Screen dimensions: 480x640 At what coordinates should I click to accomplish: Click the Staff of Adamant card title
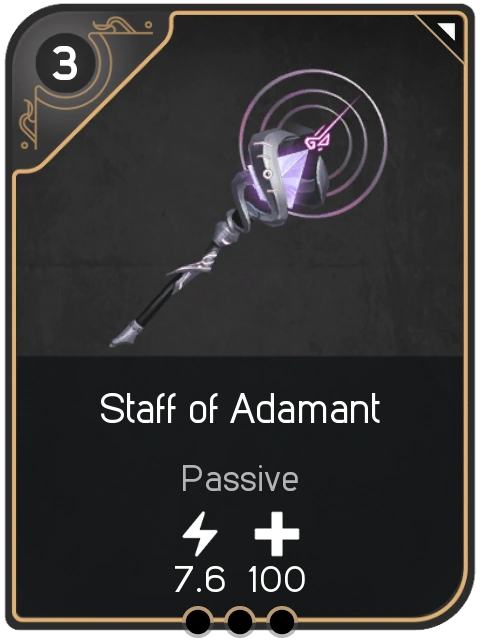coord(240,408)
